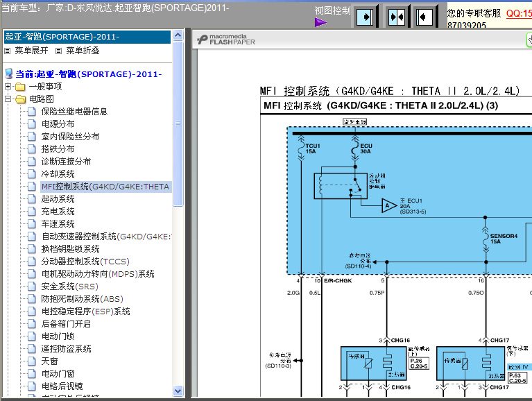Select 防抱死制动系统(ABS) in the tree

pos(82,298)
